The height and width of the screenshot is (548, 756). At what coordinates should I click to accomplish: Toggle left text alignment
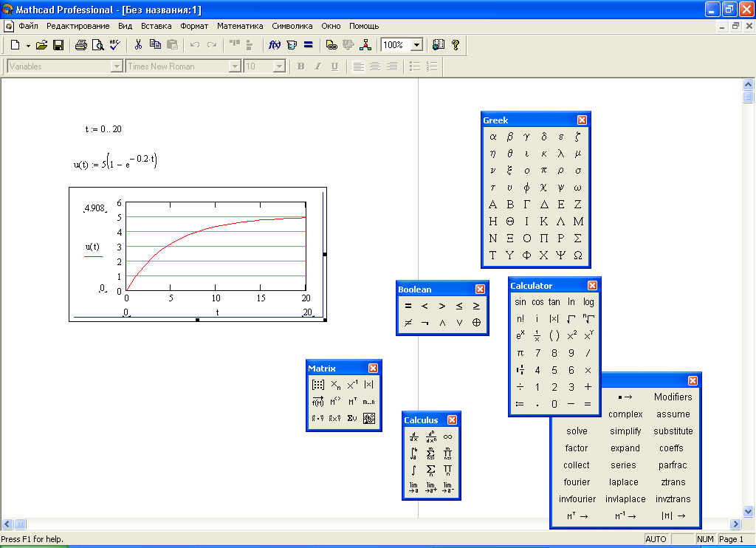[358, 66]
